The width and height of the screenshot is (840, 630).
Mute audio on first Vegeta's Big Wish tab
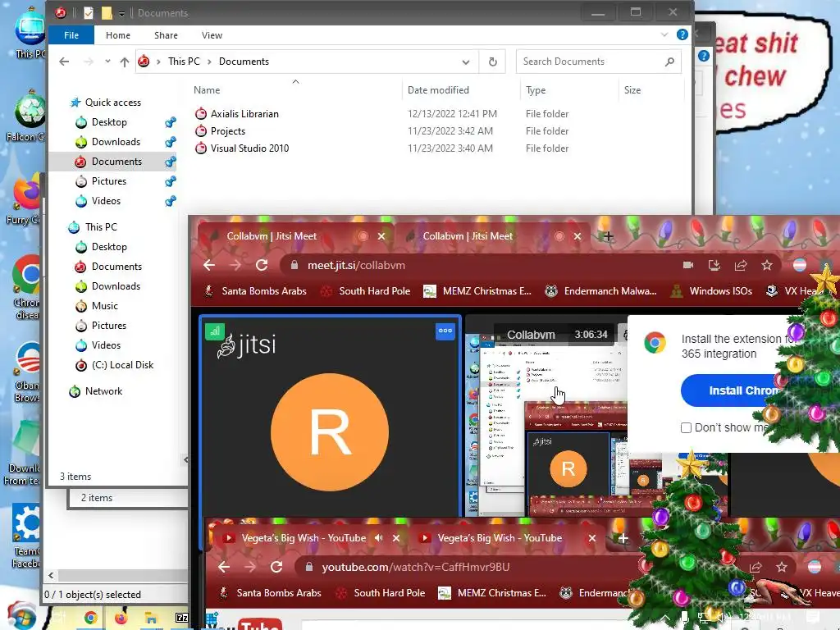tap(379, 538)
